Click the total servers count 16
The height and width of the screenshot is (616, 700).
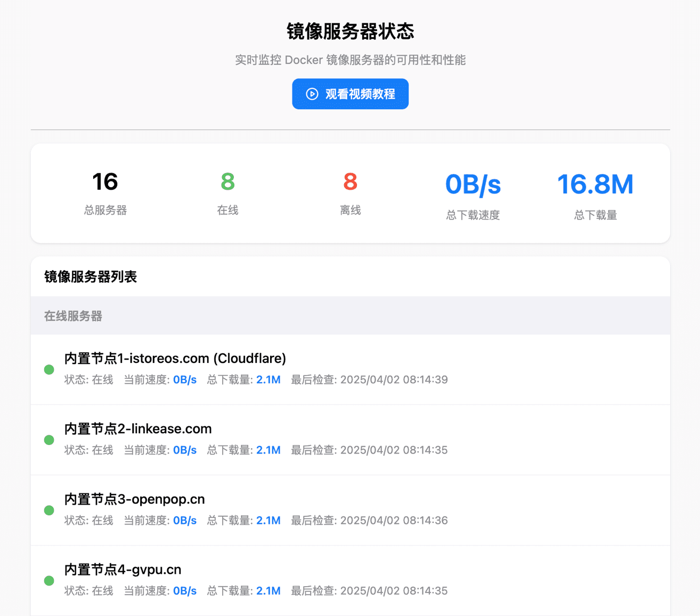(105, 182)
